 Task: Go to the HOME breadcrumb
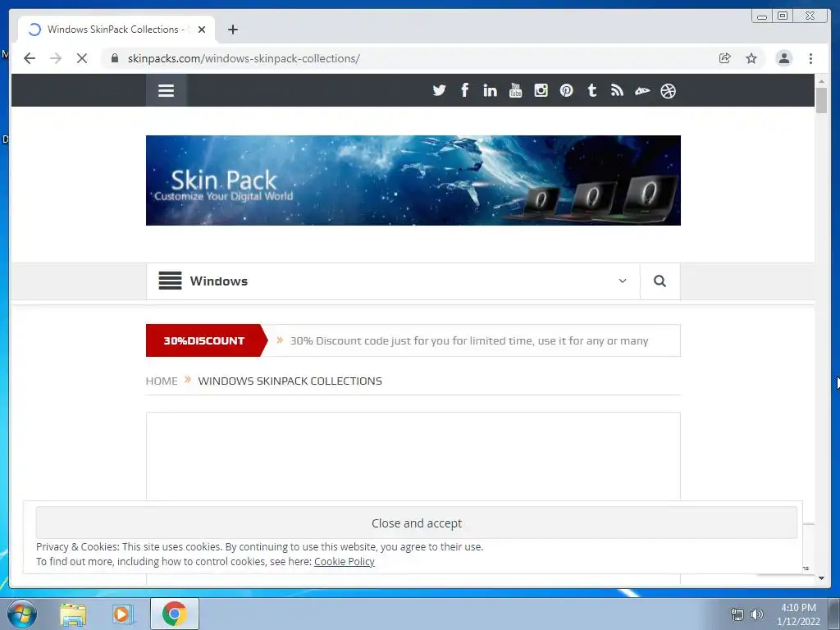click(162, 381)
